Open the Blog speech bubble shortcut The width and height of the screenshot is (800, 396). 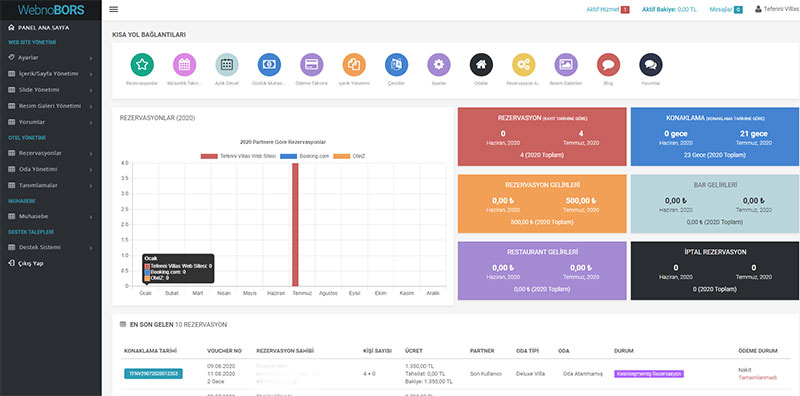608,65
